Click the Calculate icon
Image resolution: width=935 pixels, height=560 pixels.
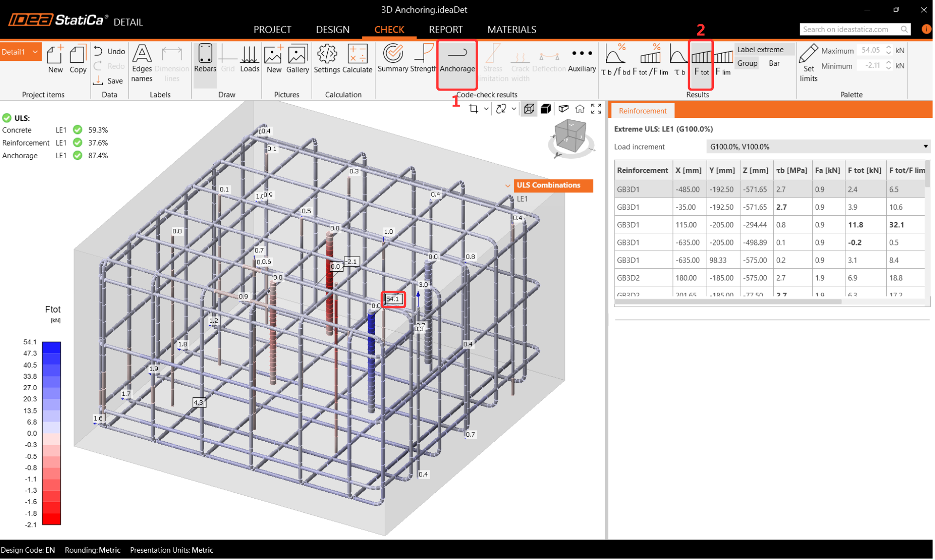[x=357, y=59]
